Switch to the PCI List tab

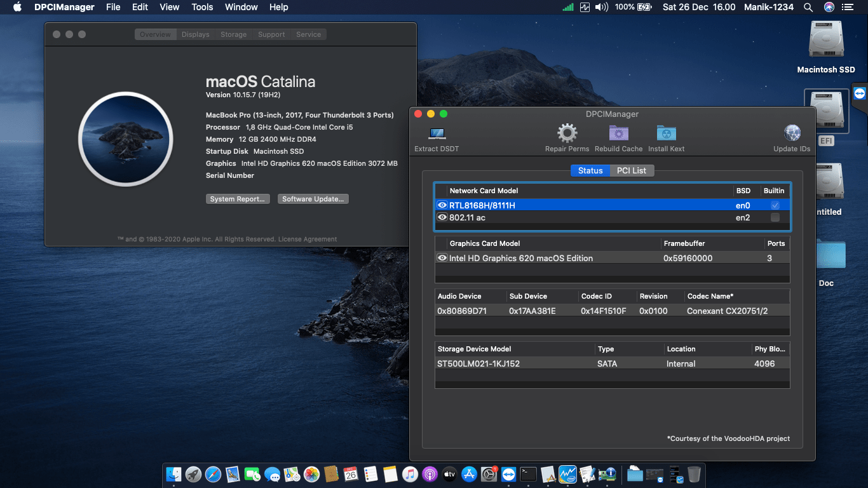coord(632,170)
